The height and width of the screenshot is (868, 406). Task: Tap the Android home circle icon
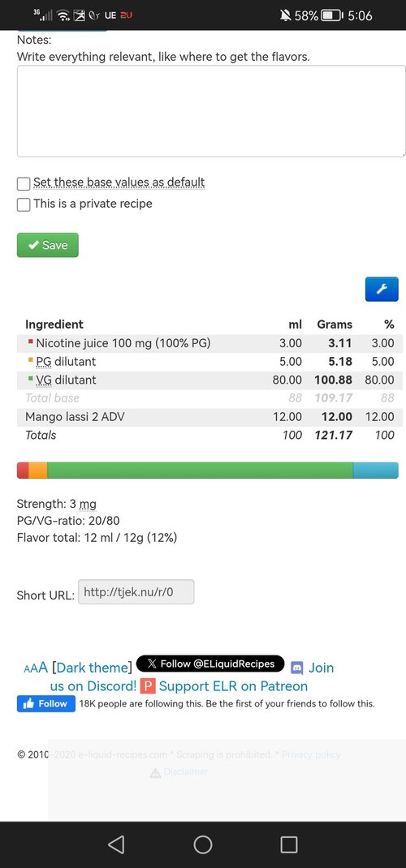pos(203,844)
